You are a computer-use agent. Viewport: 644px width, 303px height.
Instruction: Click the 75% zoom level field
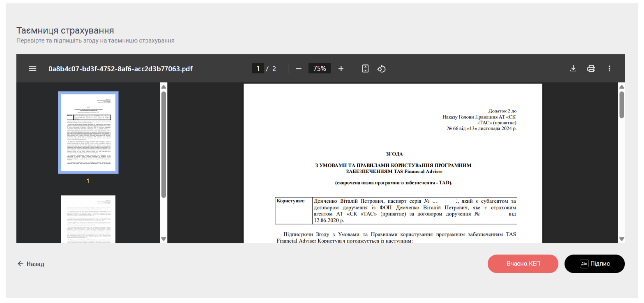320,69
